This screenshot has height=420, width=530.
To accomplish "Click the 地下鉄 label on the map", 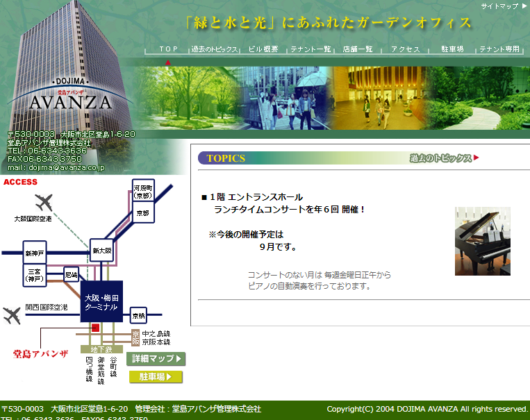I will (101, 349).
